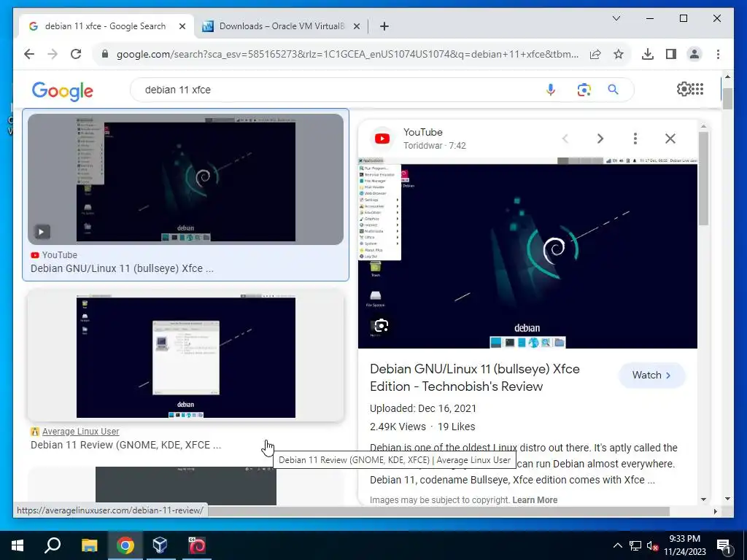Select the YouTube Debian Xfce result thumbnail
Screen dimensions: 747x560
186,179
